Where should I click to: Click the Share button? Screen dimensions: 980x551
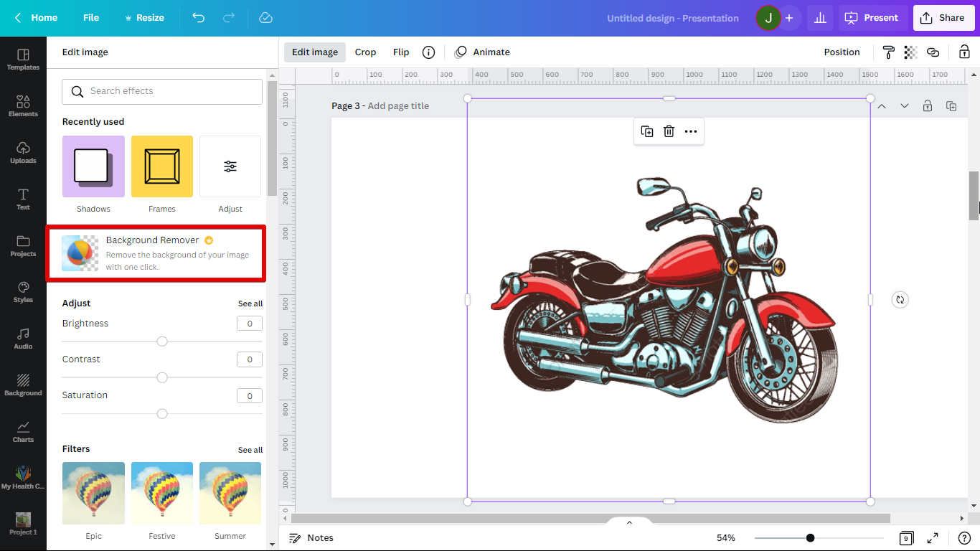pyautogui.click(x=943, y=18)
